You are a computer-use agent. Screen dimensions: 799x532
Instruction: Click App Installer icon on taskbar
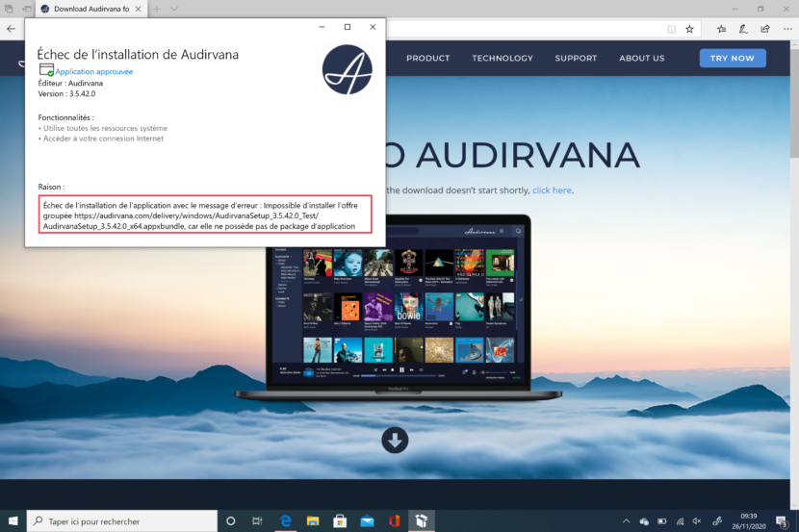point(422,520)
